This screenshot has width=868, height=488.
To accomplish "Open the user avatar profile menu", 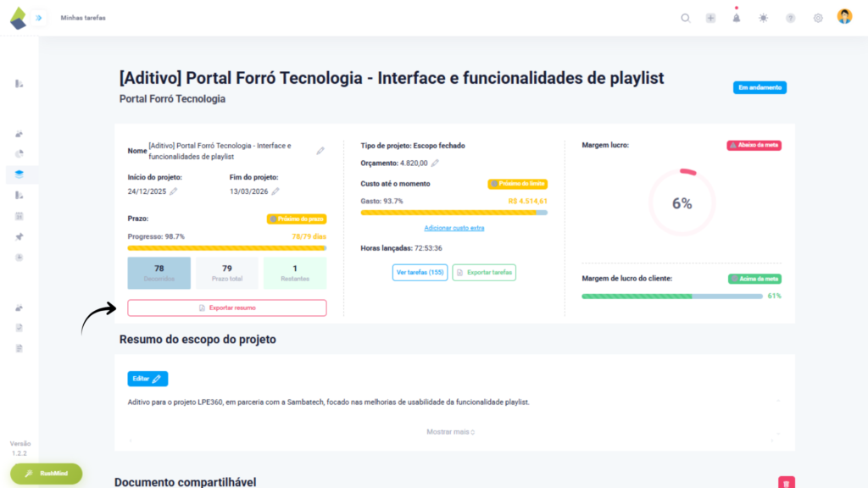I will click(844, 17).
